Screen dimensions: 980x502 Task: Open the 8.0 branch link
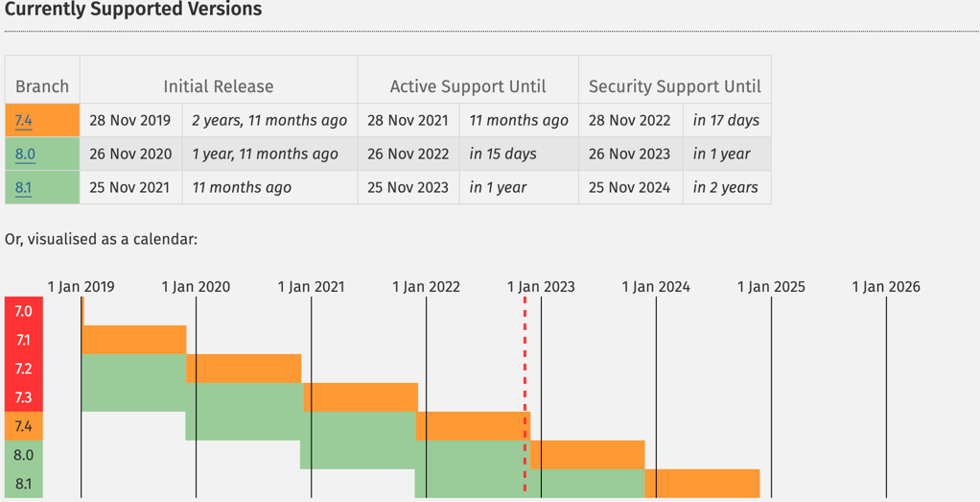tap(25, 155)
